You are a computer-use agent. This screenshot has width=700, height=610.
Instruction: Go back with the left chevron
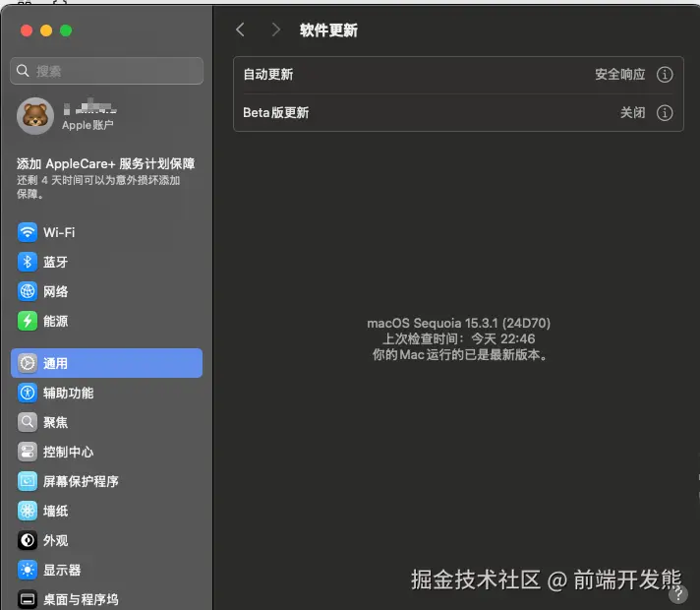point(240,30)
